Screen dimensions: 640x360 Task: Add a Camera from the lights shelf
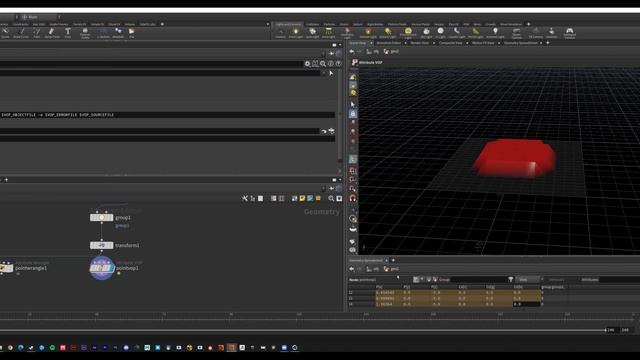pyautogui.click(x=280, y=33)
